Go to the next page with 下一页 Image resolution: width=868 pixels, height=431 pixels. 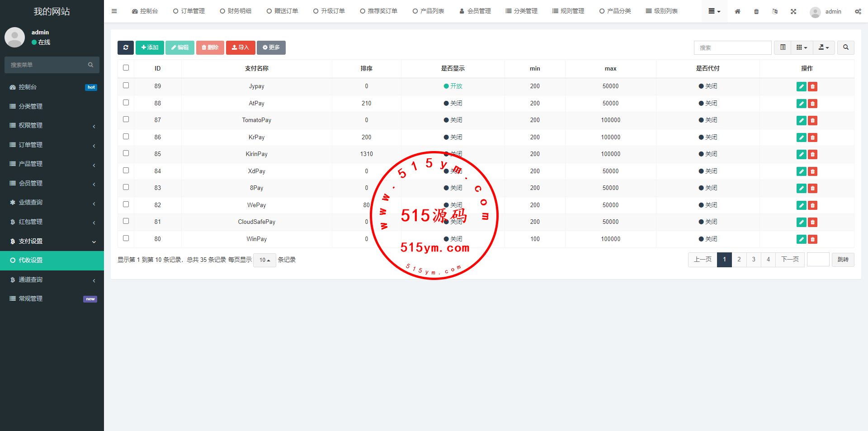(790, 260)
